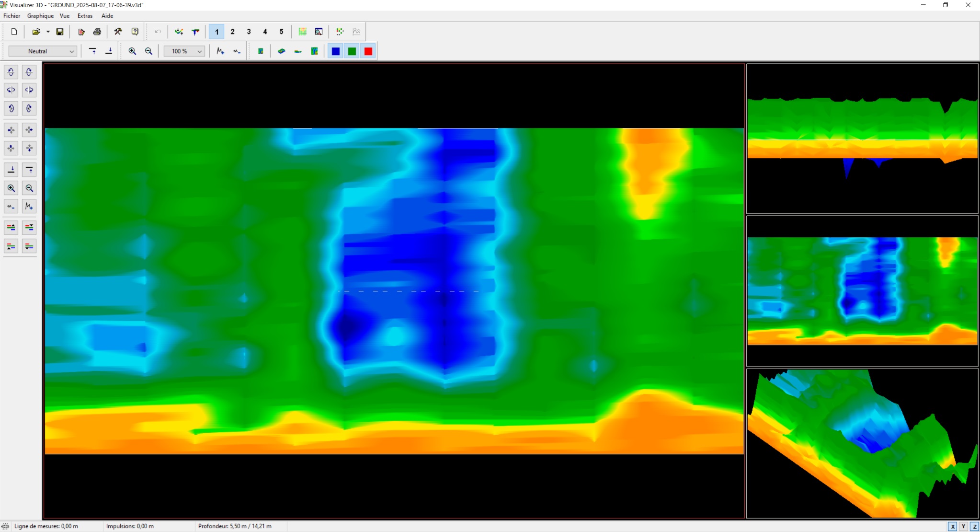Viewport: 980px width, 532px height.
Task: Click the X axis button in status bar
Action: [953, 526]
